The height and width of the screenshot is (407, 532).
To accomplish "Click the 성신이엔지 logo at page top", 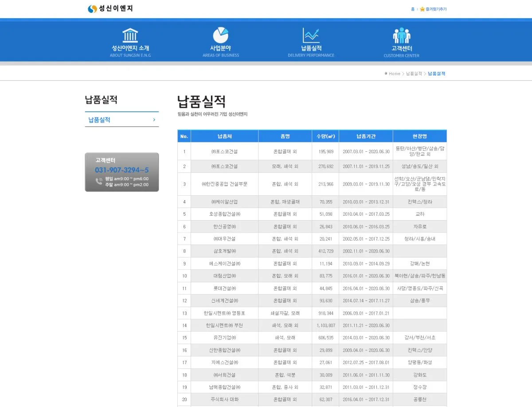I will click(110, 8).
